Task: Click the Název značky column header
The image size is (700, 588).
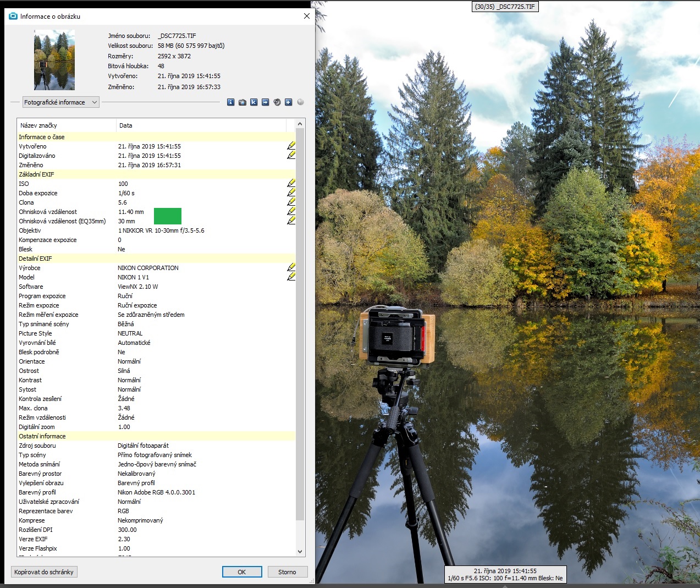Action: tap(66, 125)
